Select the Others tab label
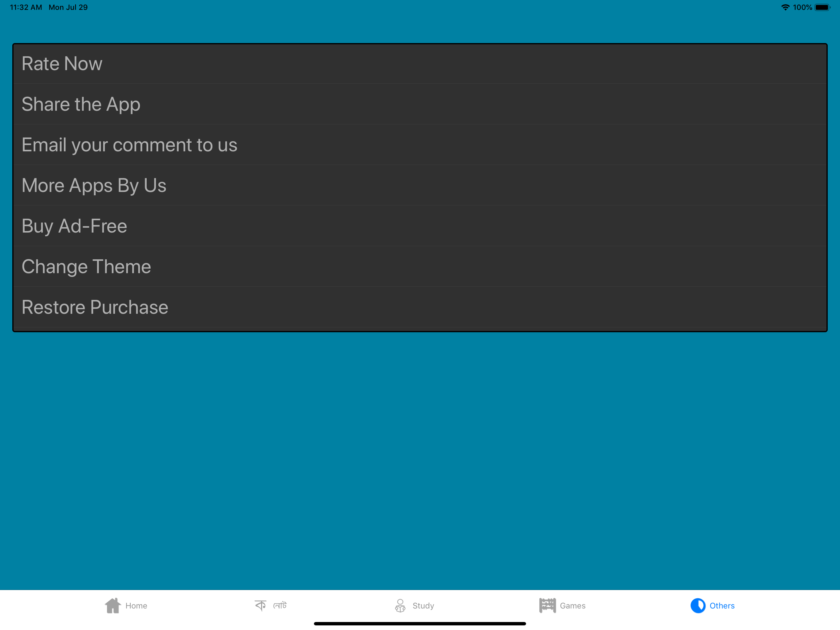This screenshot has height=630, width=840. tap(722, 606)
